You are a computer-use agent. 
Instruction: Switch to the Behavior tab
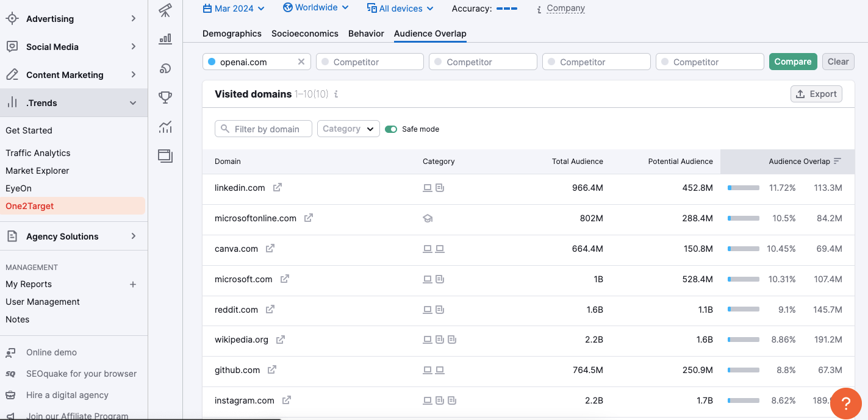[x=366, y=34]
